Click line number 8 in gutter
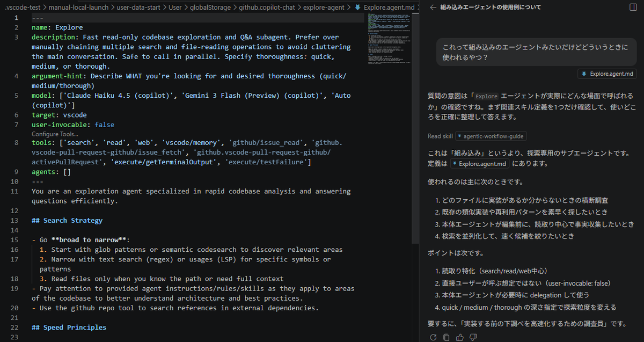Viewport: 644px width, 342px height. point(16,143)
